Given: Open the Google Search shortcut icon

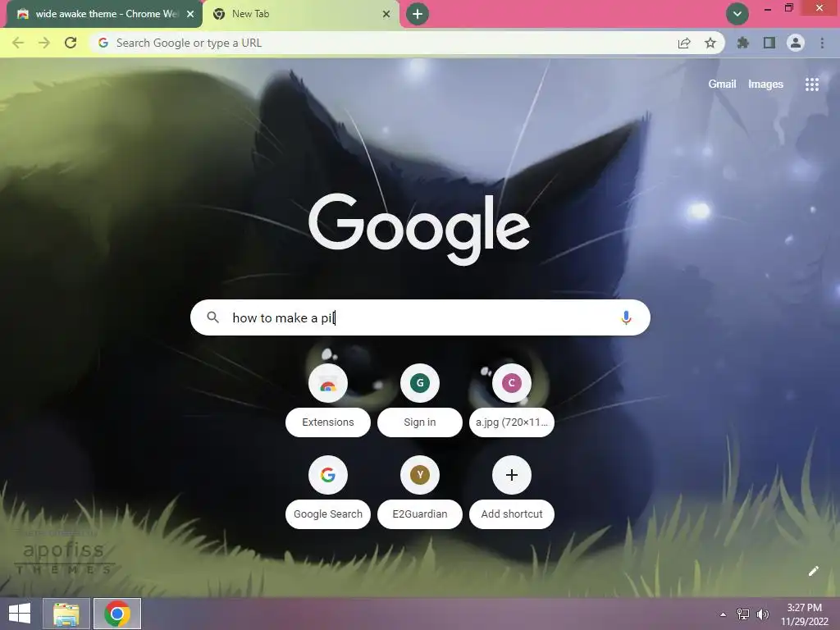Looking at the screenshot, I should tap(328, 475).
